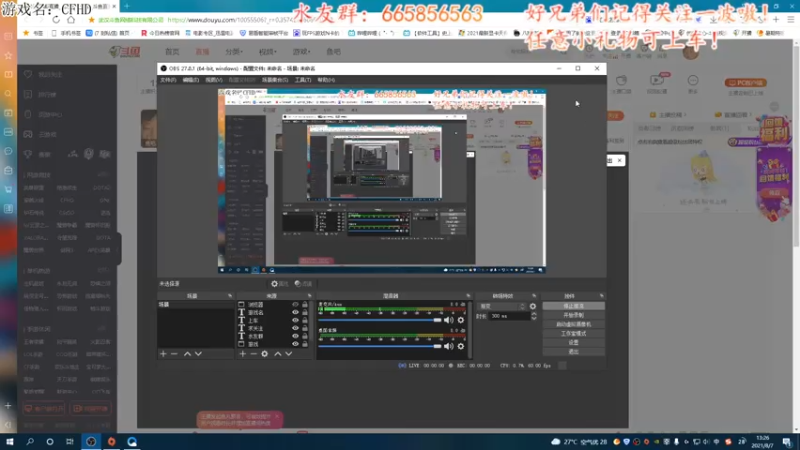Image resolution: width=800 pixels, height=450 pixels.
Task: Toggle lock on 上车 source
Action: coord(305,320)
